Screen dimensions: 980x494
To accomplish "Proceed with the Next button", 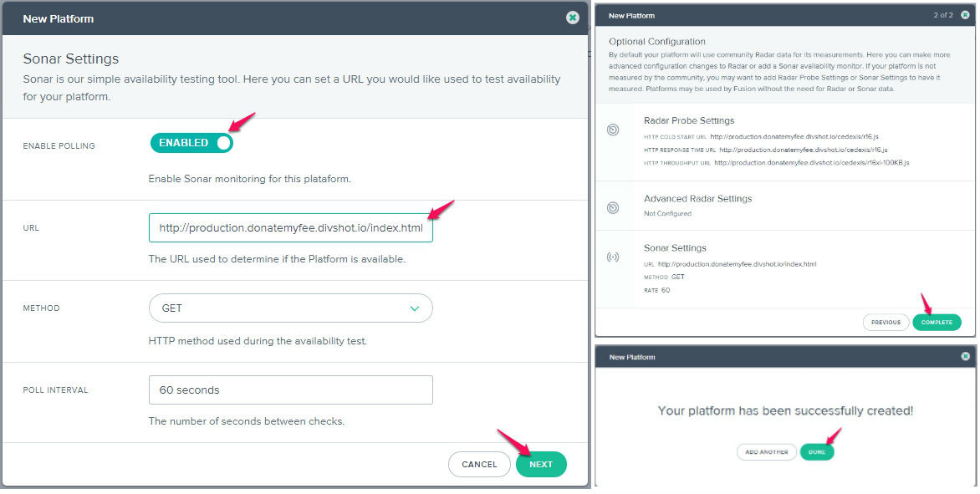I will [x=541, y=465].
